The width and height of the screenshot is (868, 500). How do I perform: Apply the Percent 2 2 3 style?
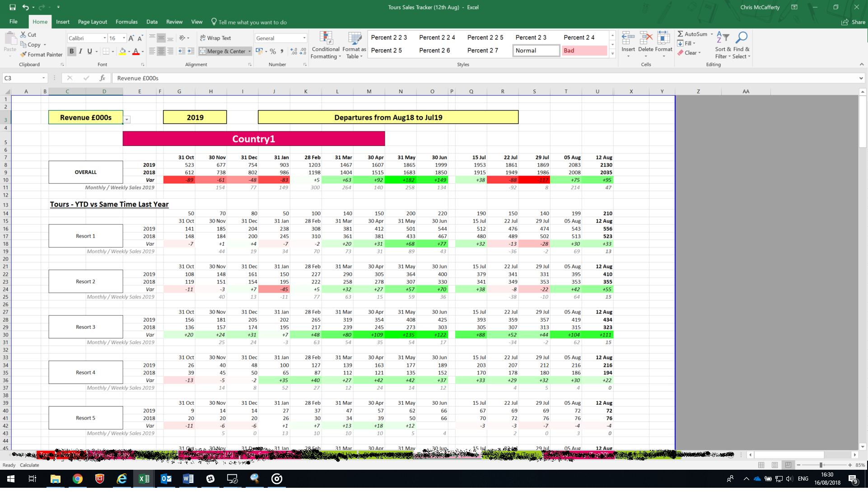pyautogui.click(x=389, y=37)
